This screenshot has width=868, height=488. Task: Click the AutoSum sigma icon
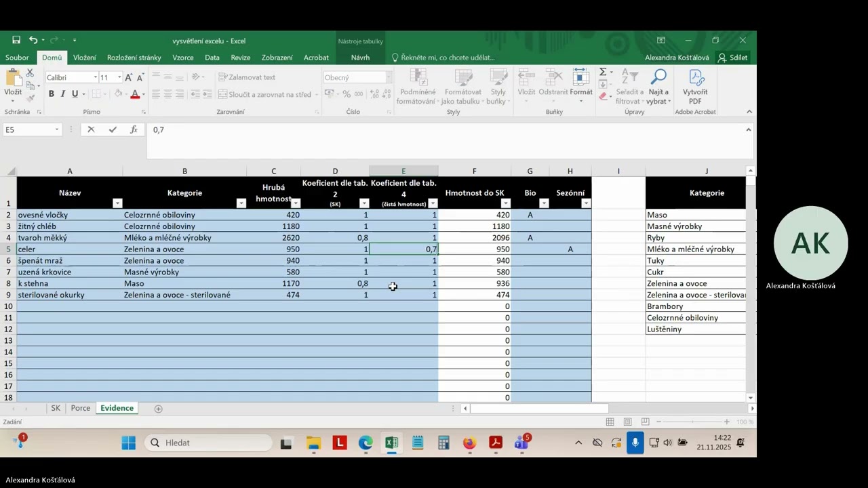pos(603,73)
